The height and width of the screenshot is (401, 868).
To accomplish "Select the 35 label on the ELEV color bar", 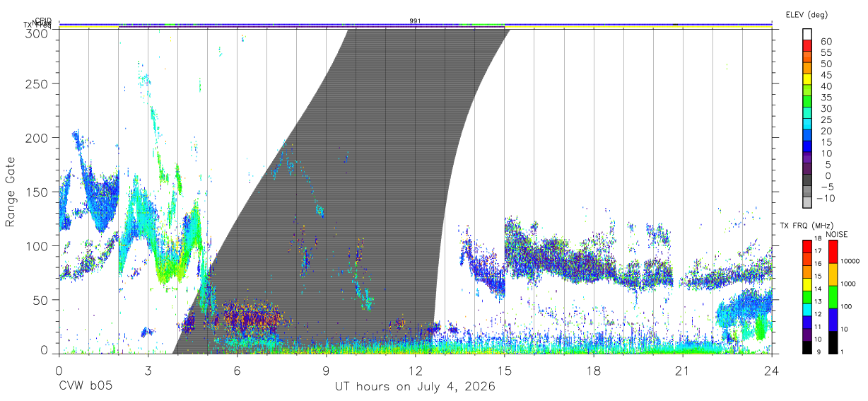I will (x=826, y=98).
